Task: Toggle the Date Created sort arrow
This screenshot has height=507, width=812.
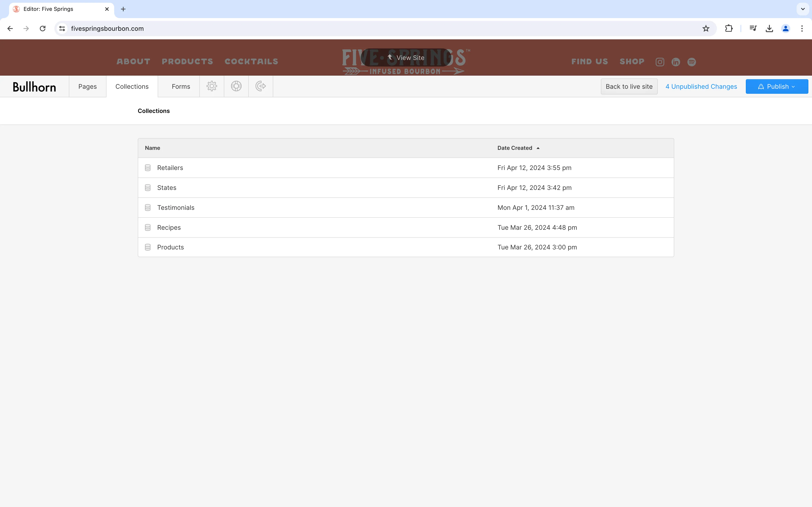Action: point(538,148)
